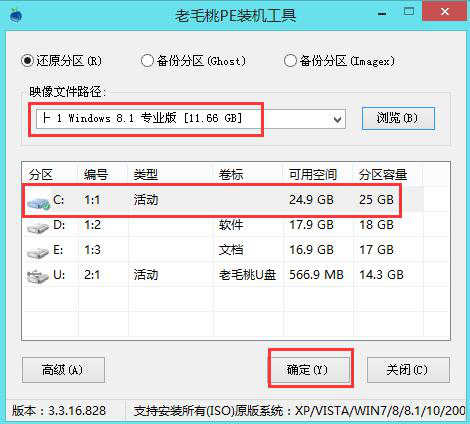This screenshot has height=424, width=470.
Task: Click capacity value 18 GB
Action: pyautogui.click(x=376, y=225)
